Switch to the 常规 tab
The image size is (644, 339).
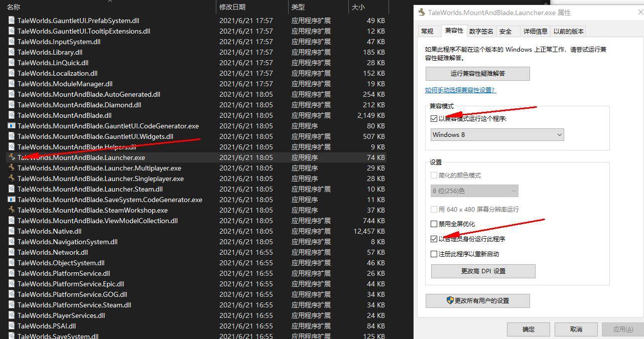pos(428,31)
